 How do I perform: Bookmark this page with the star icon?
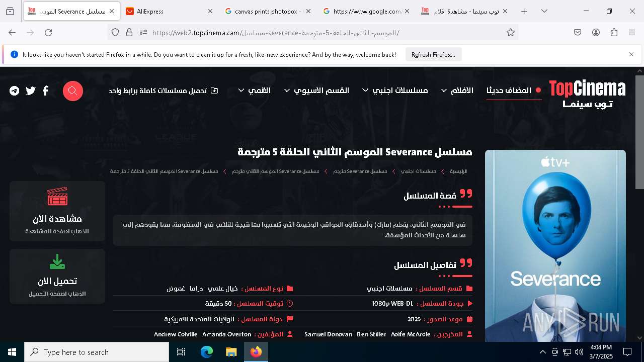[x=511, y=33]
